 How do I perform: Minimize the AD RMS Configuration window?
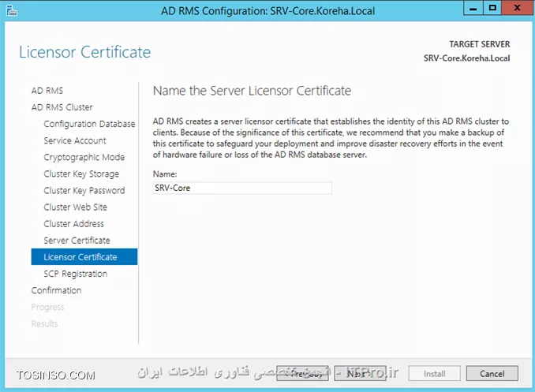tap(473, 8)
